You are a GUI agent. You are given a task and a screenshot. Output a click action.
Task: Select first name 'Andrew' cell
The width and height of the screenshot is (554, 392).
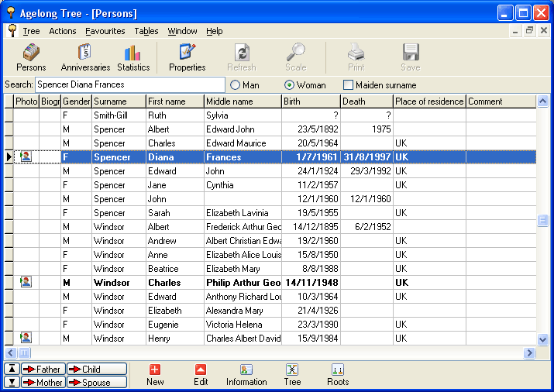pos(175,240)
